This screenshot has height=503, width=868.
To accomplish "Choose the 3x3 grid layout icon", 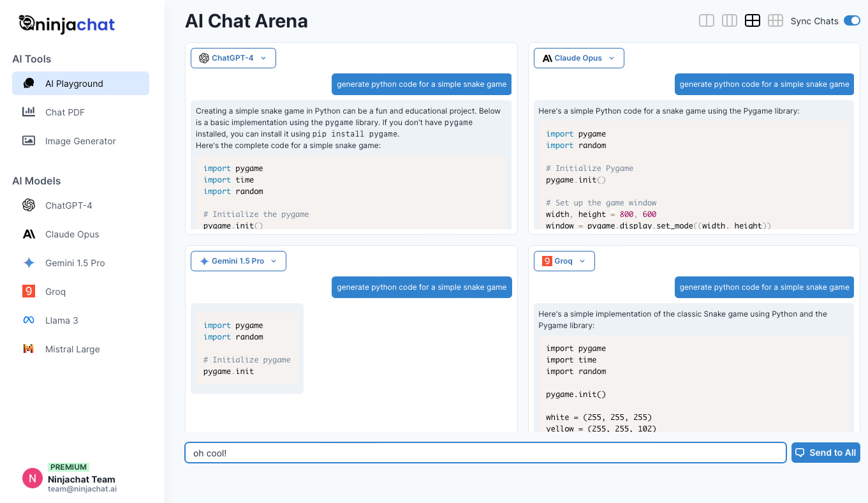I will tap(776, 20).
